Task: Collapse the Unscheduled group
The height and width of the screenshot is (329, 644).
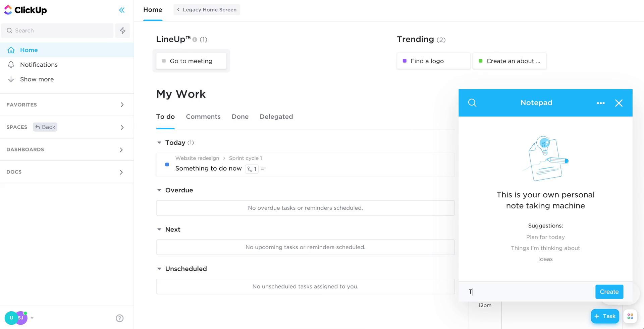Action: (x=159, y=269)
